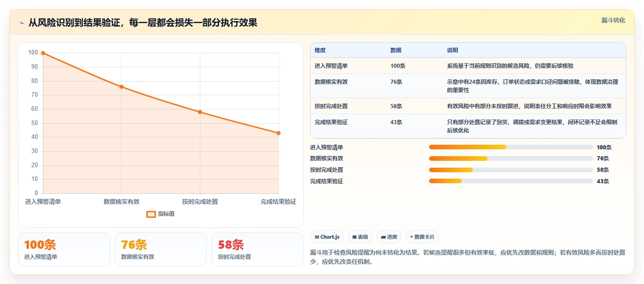
Task: Click description starting 示意中有24条
Action: click(533, 86)
